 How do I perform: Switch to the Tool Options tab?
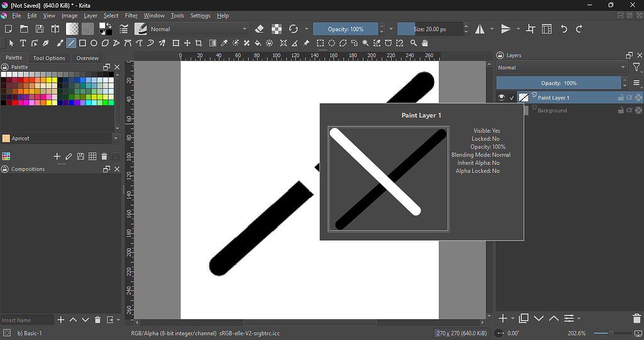click(49, 58)
